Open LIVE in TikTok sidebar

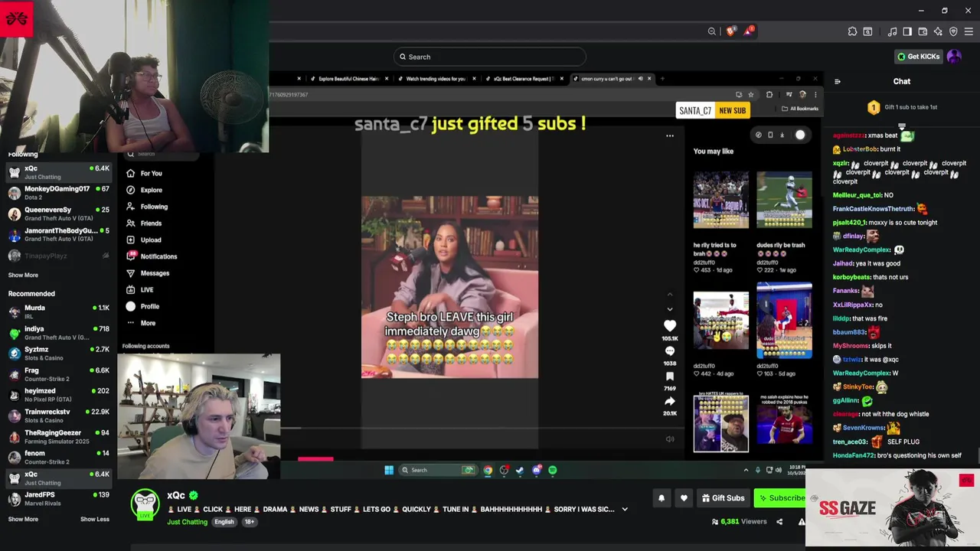click(x=139, y=290)
